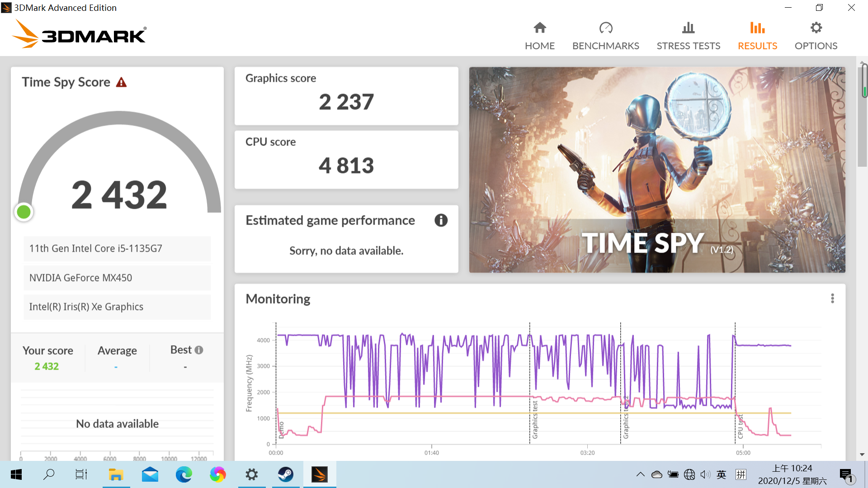Image resolution: width=868 pixels, height=488 pixels.
Task: Switch to the STRESS TESTS tab
Action: point(688,36)
